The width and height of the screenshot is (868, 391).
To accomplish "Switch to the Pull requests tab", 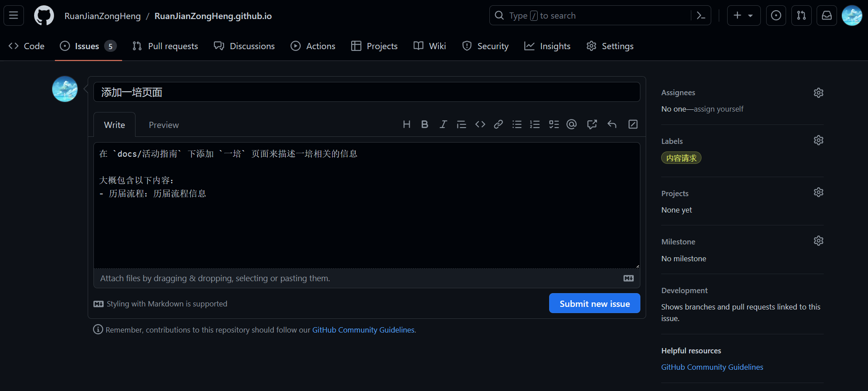I will (x=165, y=46).
